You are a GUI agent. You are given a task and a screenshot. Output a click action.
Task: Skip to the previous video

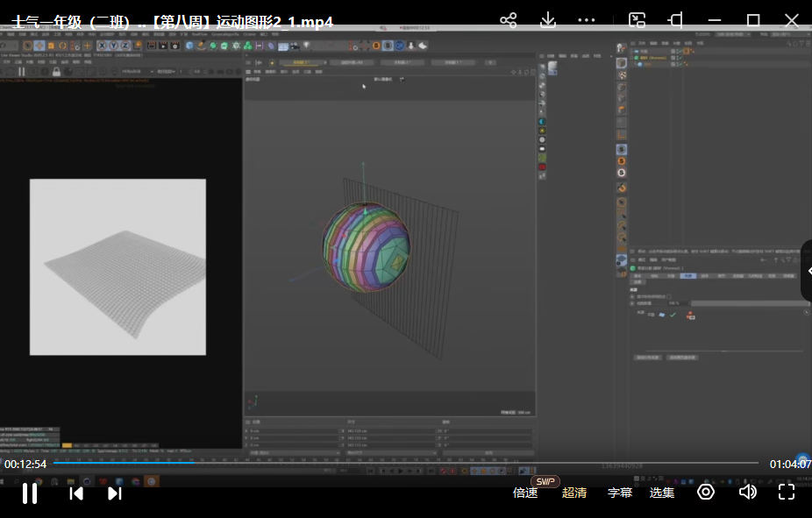(76, 493)
